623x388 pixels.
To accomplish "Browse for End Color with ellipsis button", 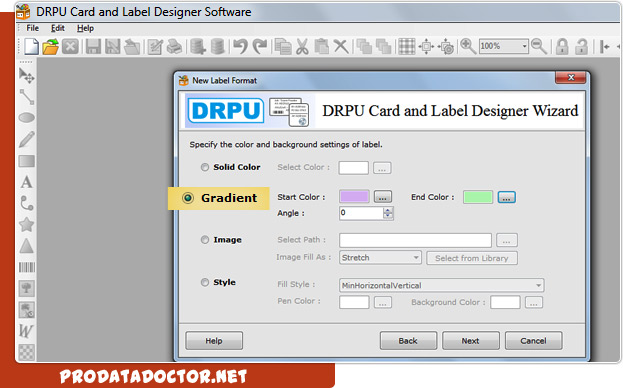I will pyautogui.click(x=507, y=197).
